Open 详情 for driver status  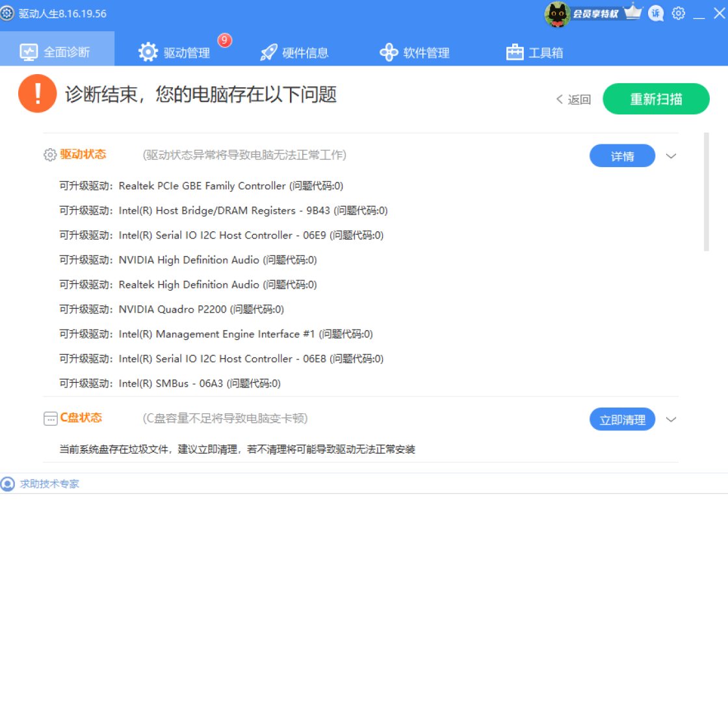(x=622, y=156)
